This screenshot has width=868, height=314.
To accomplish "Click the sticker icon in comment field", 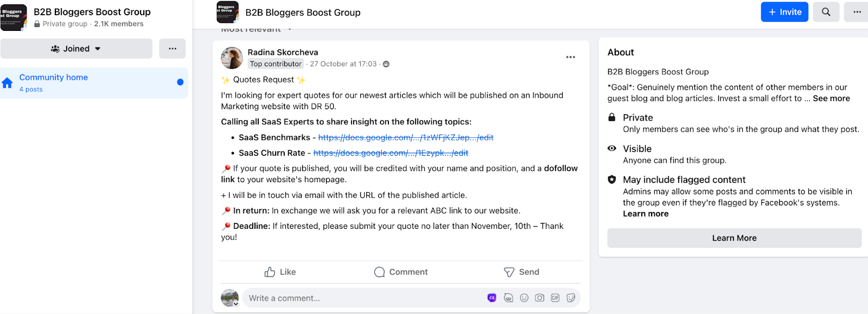I will tap(571, 298).
